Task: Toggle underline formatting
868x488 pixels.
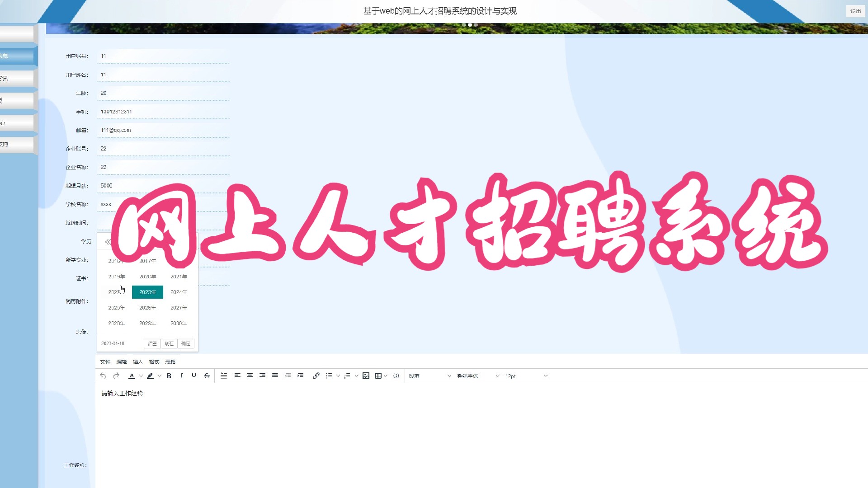Action: tap(194, 375)
